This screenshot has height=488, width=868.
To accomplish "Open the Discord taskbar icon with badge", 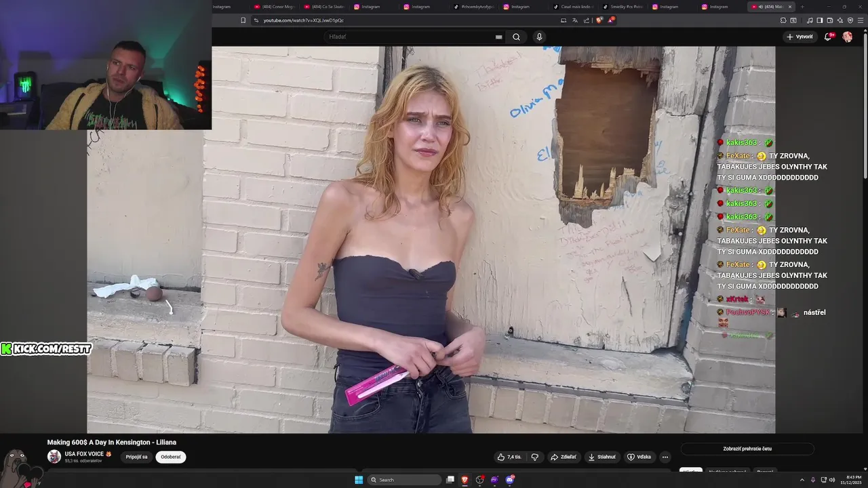I will pyautogui.click(x=510, y=480).
